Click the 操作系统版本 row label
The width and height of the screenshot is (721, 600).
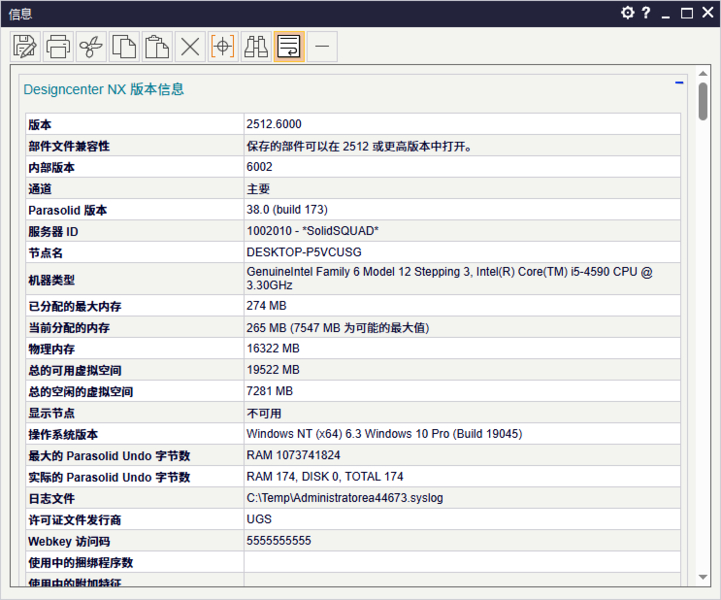[63, 434]
